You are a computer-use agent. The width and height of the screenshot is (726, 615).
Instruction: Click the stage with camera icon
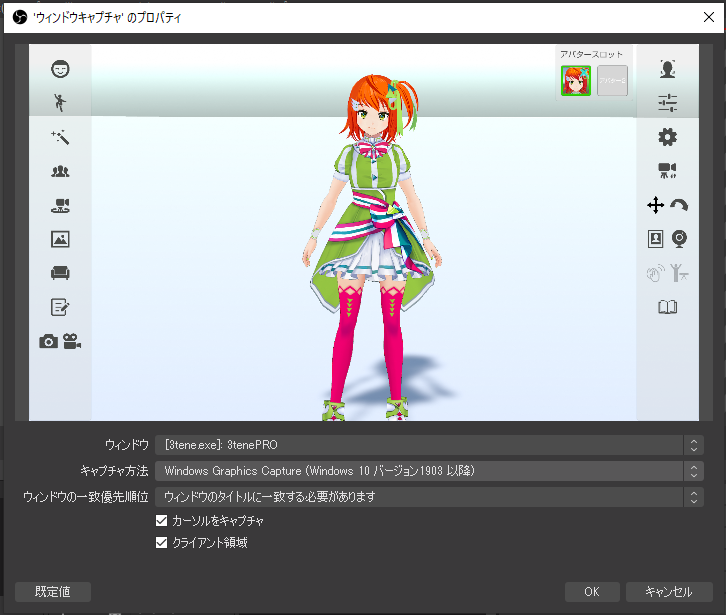click(60, 205)
